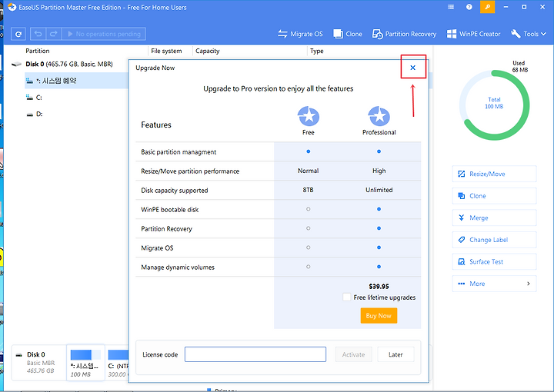Expand the More options entry

494,284
